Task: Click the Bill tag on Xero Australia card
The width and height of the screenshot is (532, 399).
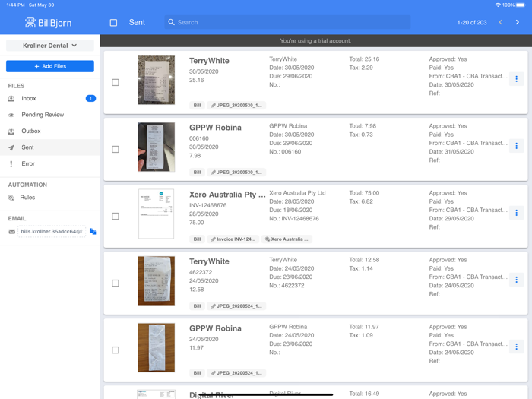Action: click(197, 239)
